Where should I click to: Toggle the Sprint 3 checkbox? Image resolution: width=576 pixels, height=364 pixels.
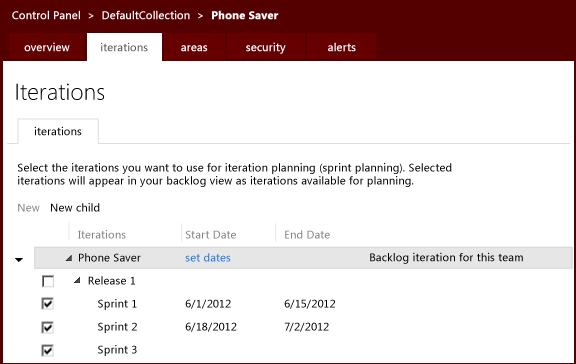[48, 350]
